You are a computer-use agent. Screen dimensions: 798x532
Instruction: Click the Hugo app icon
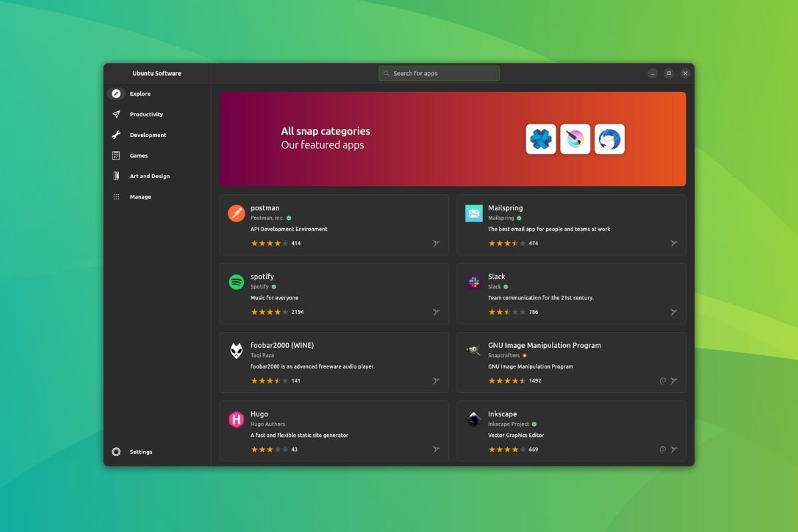click(x=236, y=419)
